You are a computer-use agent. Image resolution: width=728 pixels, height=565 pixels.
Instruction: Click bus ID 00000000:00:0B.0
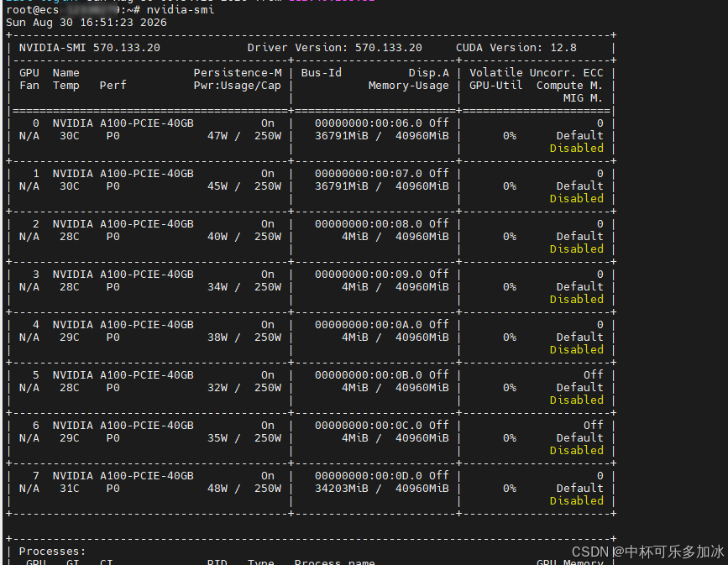pos(369,374)
